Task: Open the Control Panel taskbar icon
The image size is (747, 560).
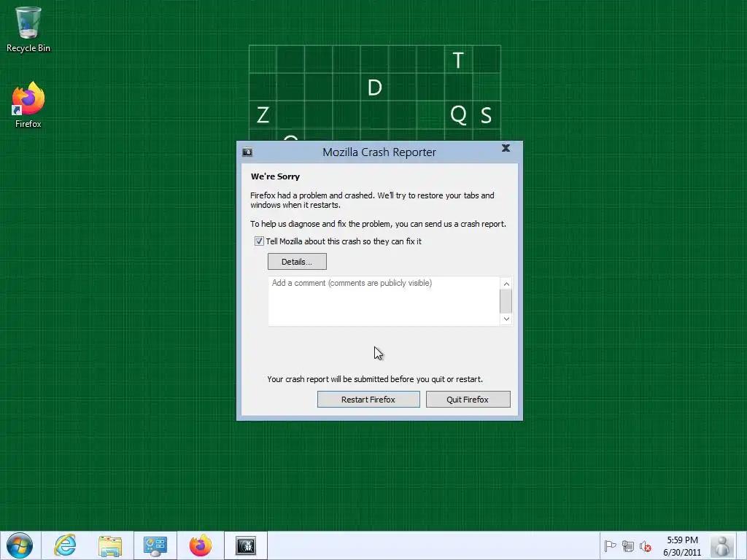Action: point(155,545)
